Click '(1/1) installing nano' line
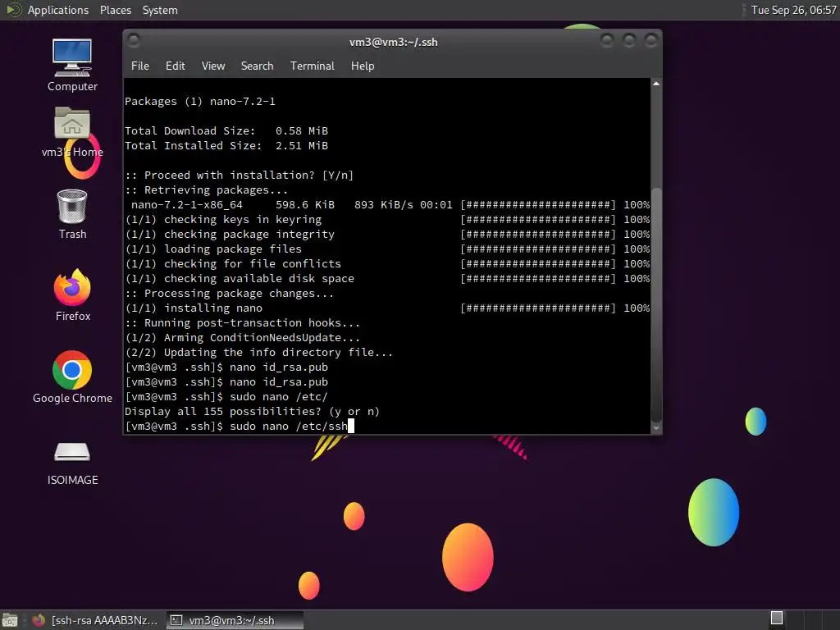This screenshot has height=630, width=840. tap(387, 308)
